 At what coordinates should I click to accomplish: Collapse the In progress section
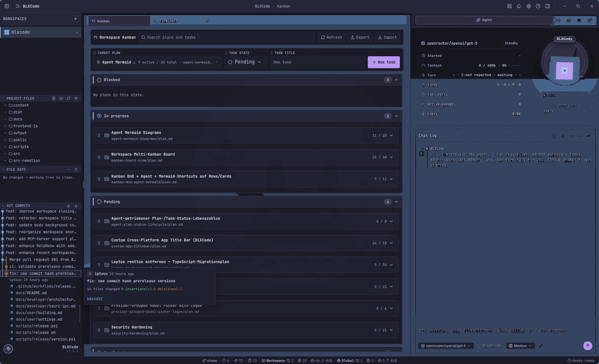point(396,116)
